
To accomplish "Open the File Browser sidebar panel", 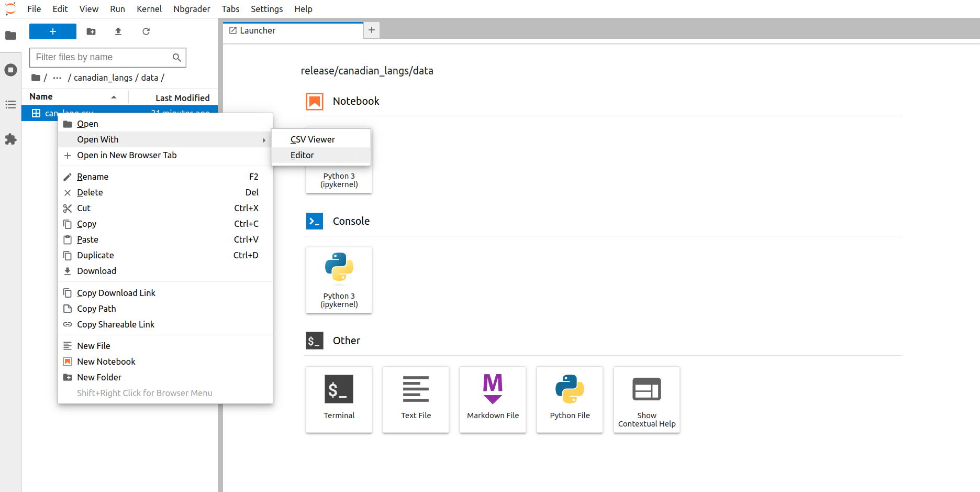I will tap(10, 36).
